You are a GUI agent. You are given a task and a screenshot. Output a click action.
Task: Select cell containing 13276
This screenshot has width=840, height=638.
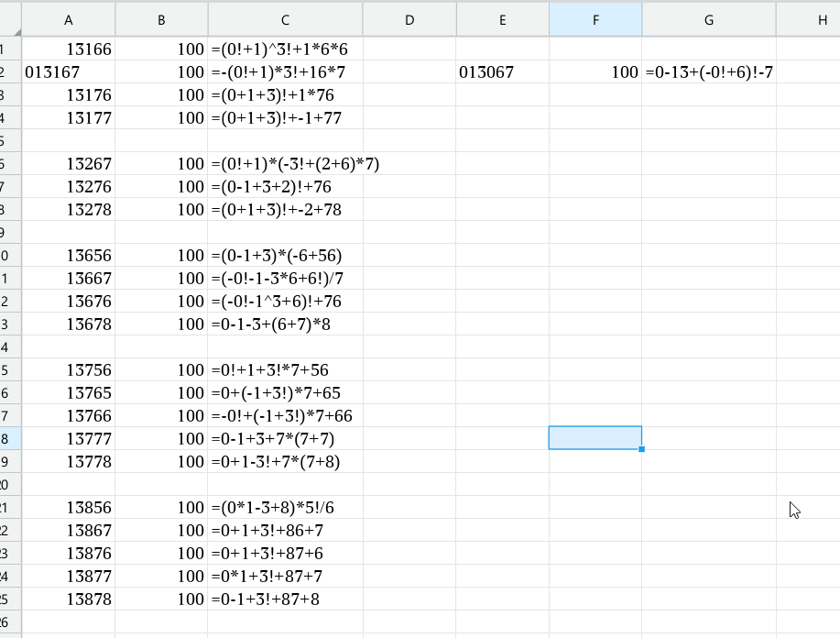[69, 187]
